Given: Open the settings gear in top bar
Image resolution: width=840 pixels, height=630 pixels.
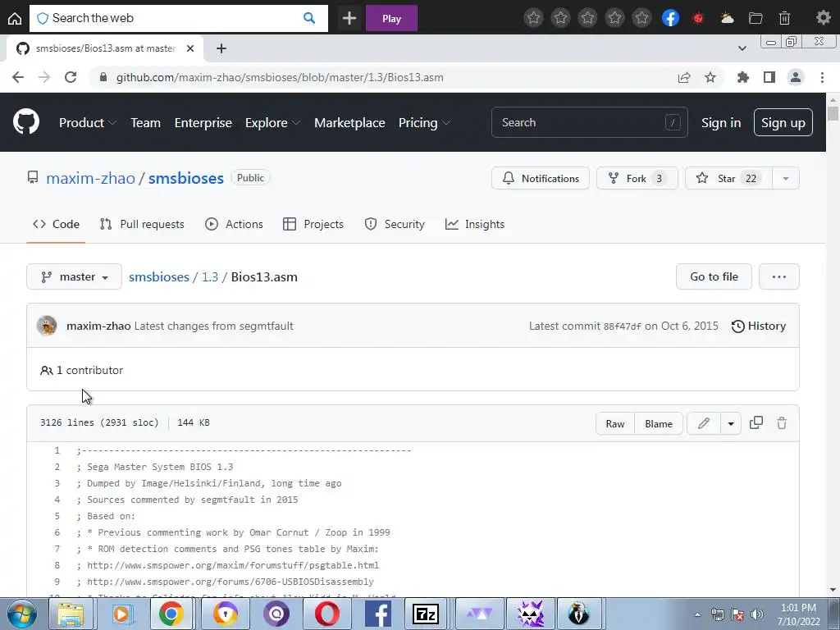Looking at the screenshot, I should [x=823, y=18].
